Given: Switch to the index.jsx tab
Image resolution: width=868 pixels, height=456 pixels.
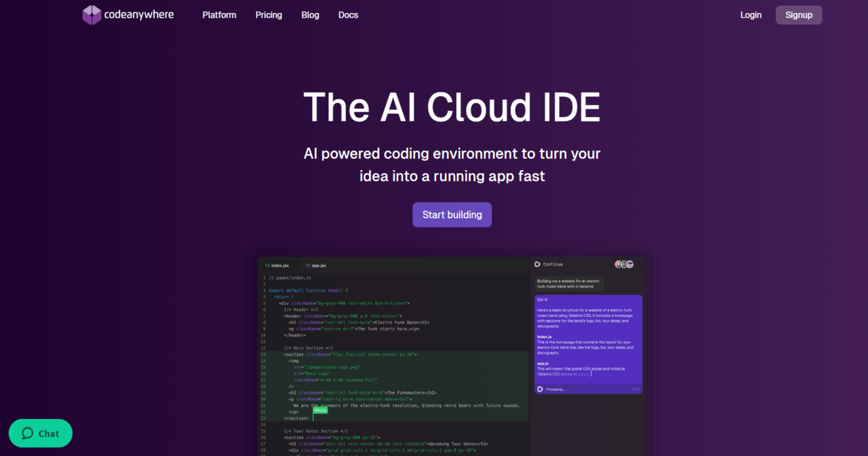Looking at the screenshot, I should (x=279, y=265).
